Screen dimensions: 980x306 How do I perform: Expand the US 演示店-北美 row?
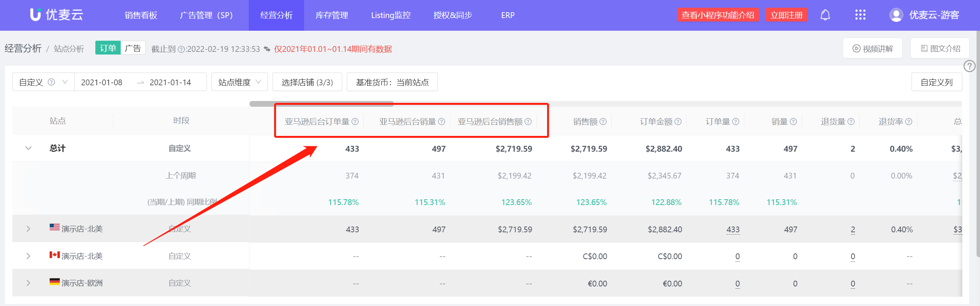28,229
